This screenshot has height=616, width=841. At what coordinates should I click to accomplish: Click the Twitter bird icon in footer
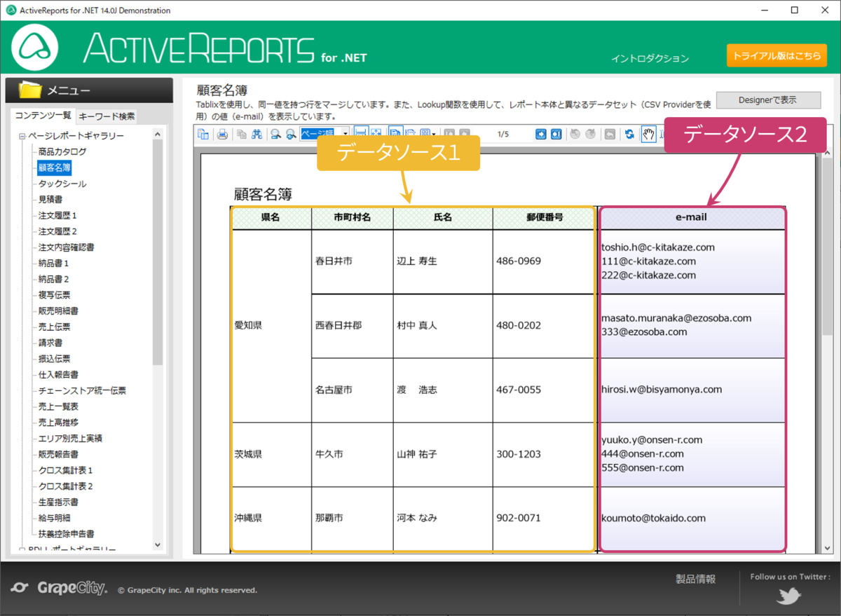coord(788,595)
